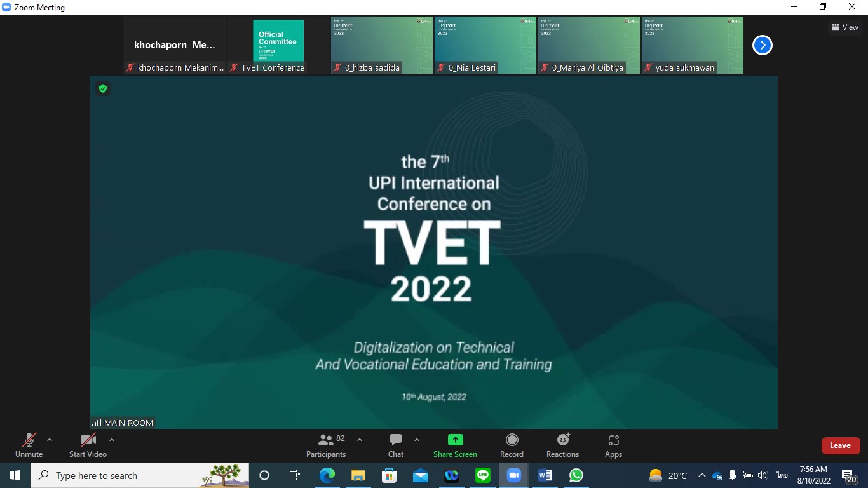Turn on camera with Start Video
Image resolution: width=868 pixels, height=488 pixels.
(88, 445)
